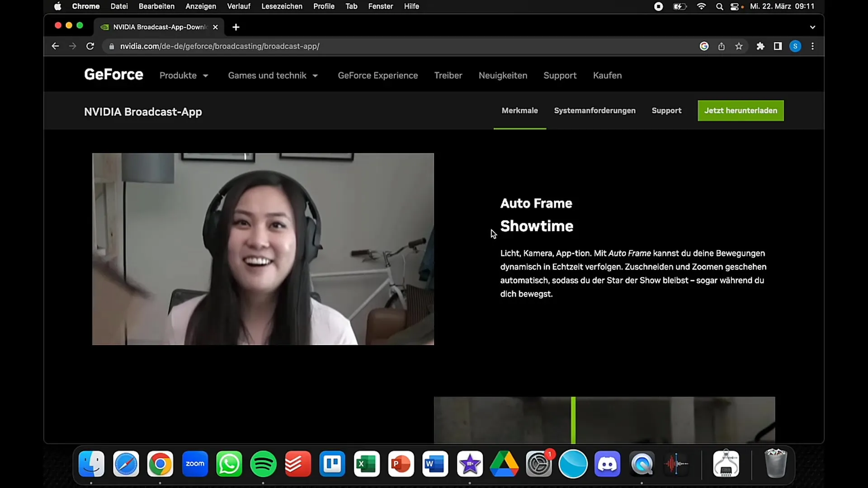868x488 pixels.
Task: Open the Lesezeichen menu
Action: (282, 6)
